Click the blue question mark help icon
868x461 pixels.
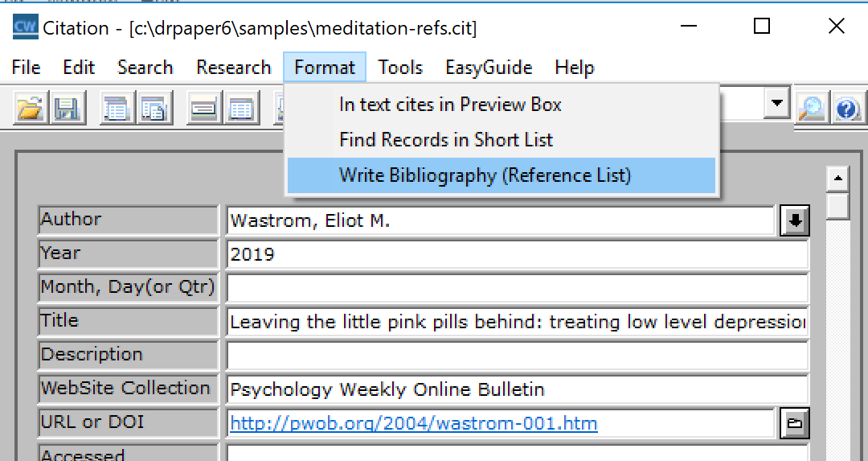(847, 109)
